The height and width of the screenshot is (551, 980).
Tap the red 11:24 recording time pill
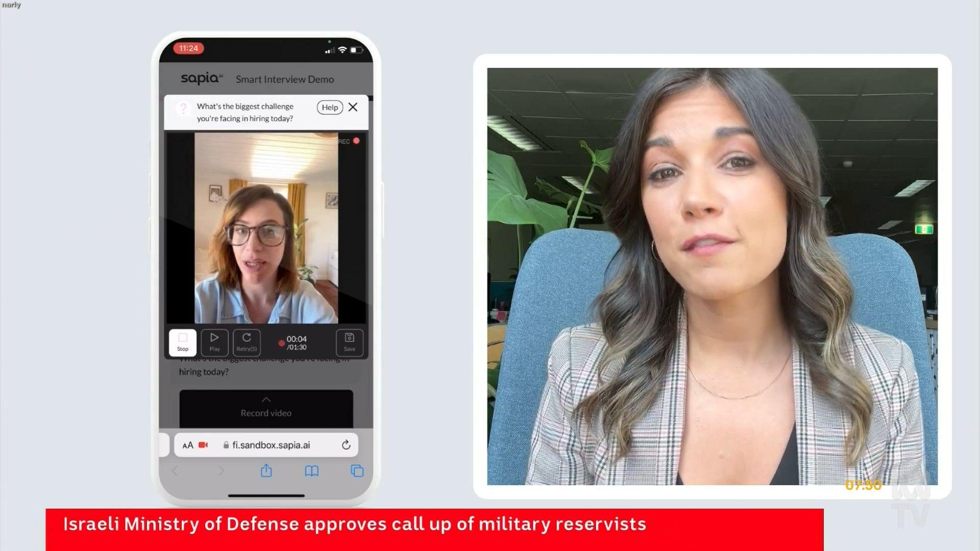click(188, 48)
